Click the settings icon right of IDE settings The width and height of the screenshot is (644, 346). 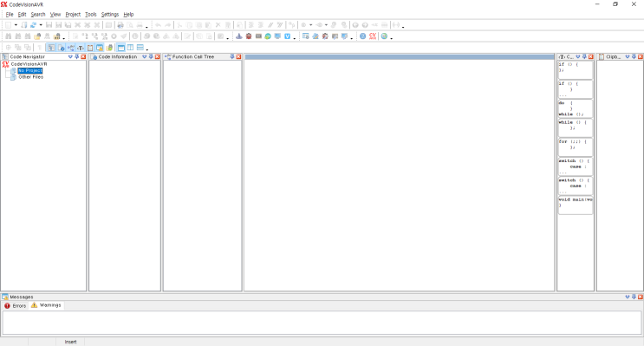click(315, 36)
